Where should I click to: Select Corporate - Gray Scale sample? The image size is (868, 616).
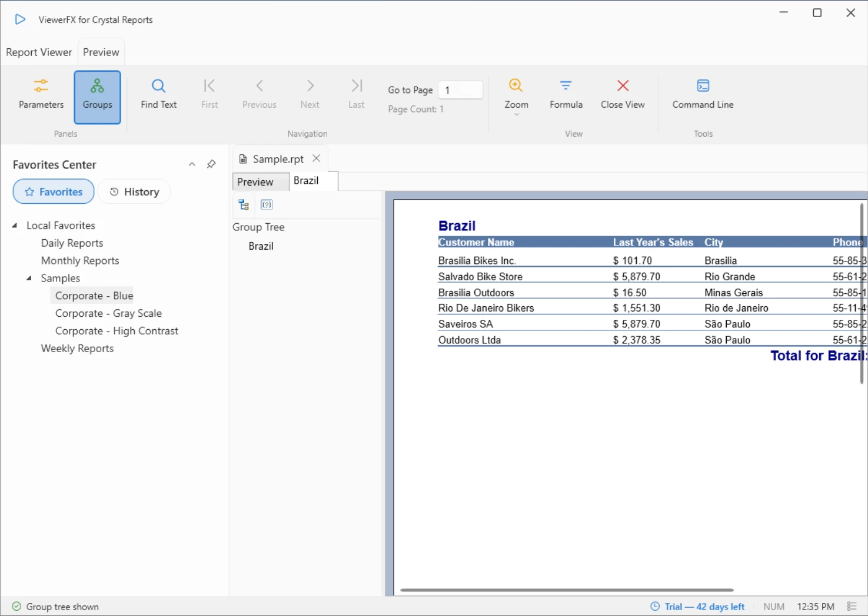pyautogui.click(x=108, y=314)
